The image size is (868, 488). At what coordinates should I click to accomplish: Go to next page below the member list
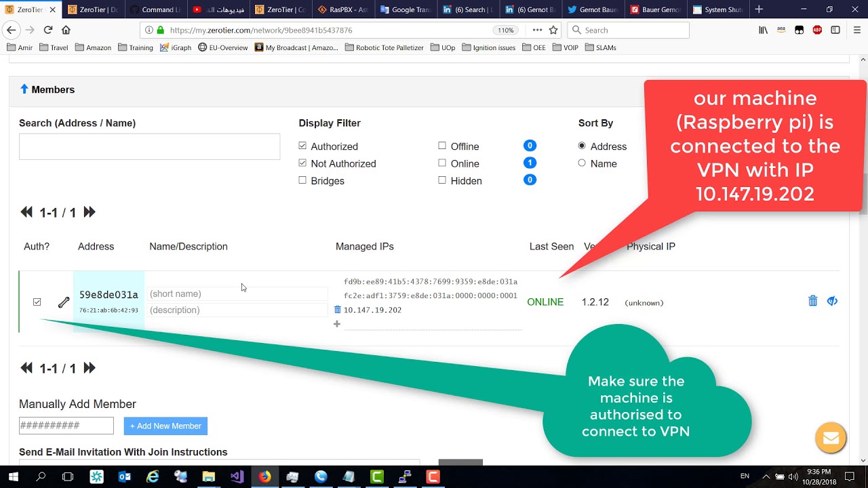pos(90,368)
